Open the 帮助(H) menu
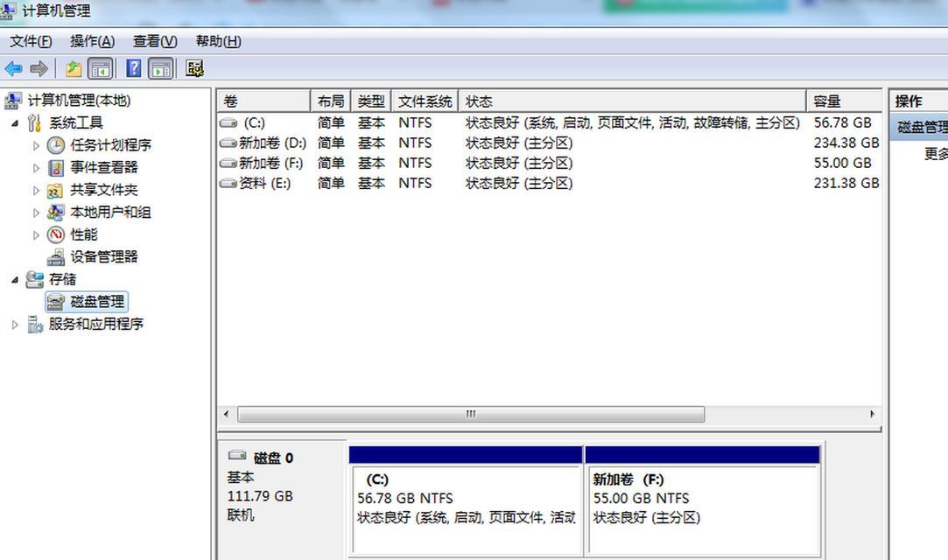This screenshot has width=948, height=560. pos(218,42)
